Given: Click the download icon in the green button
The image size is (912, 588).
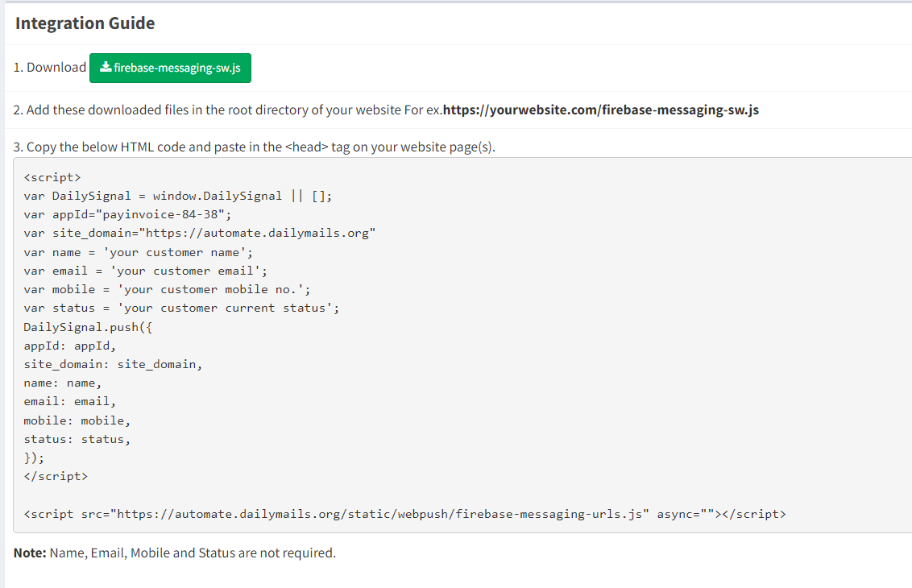Looking at the screenshot, I should 105,68.
